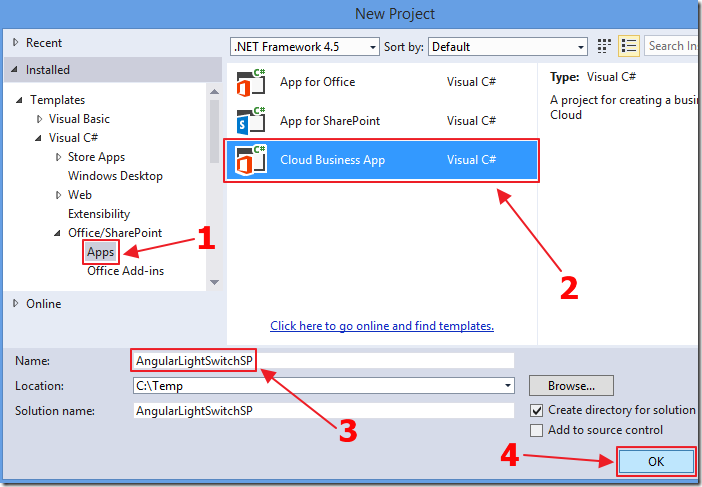Expand the Visual Basic node
The width and height of the screenshot is (702, 487).
[39, 119]
